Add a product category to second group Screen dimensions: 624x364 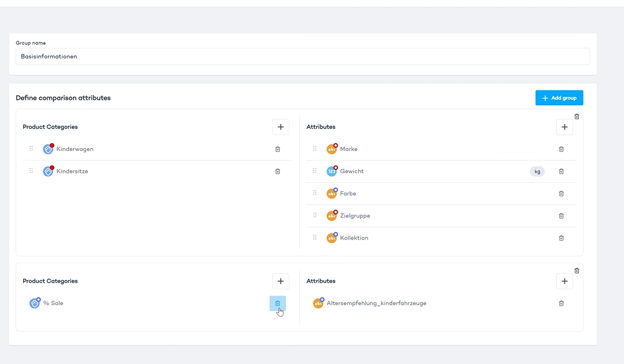281,281
